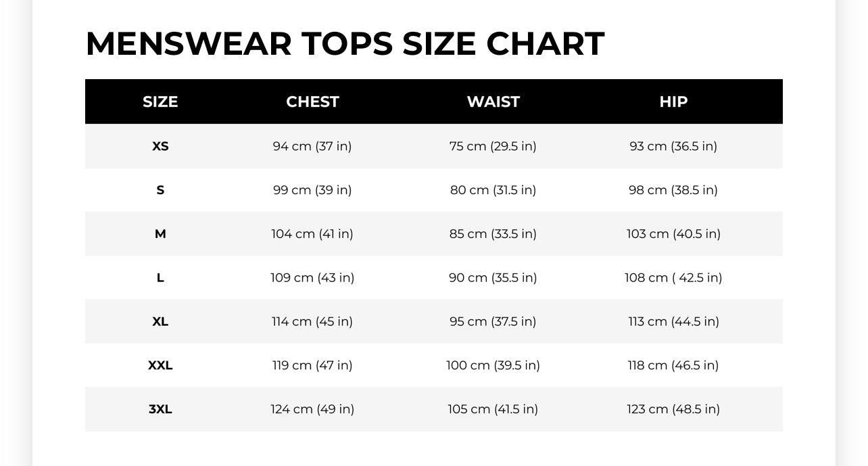This screenshot has height=466, width=868.
Task: Click the Menswear Tops Size Chart heading
Action: click(x=345, y=44)
